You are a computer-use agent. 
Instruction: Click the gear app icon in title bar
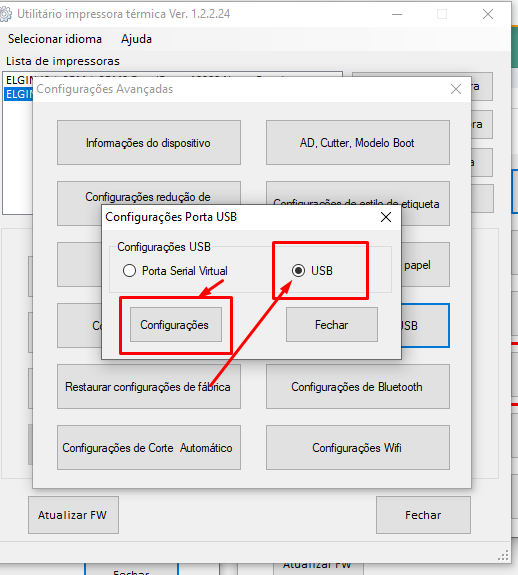coord(5,14)
